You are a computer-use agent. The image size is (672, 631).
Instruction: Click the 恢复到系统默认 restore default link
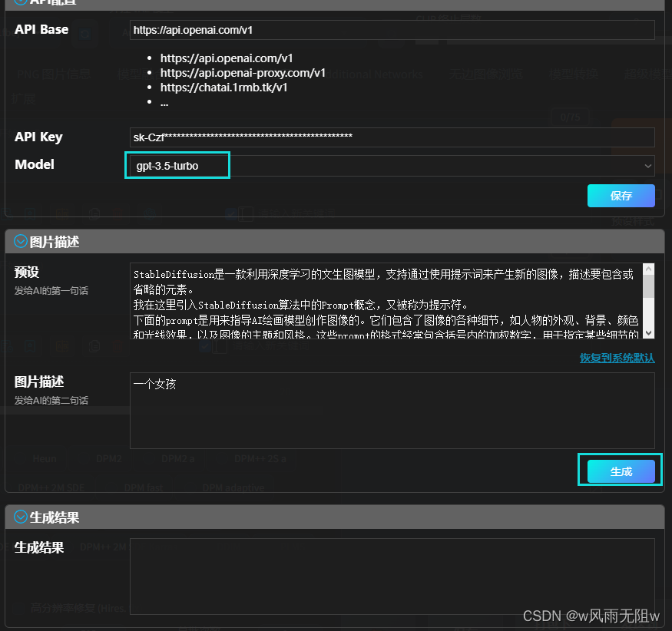pyautogui.click(x=617, y=358)
